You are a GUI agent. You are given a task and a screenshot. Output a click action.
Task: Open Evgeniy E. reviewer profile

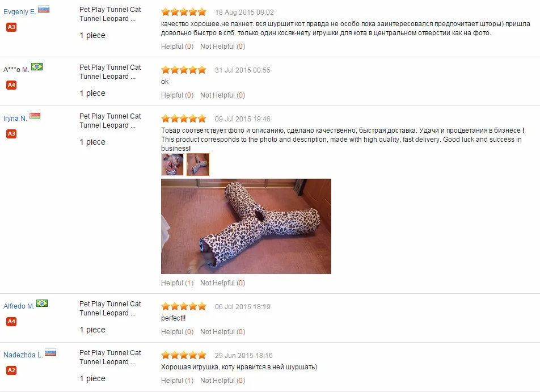[x=20, y=12]
